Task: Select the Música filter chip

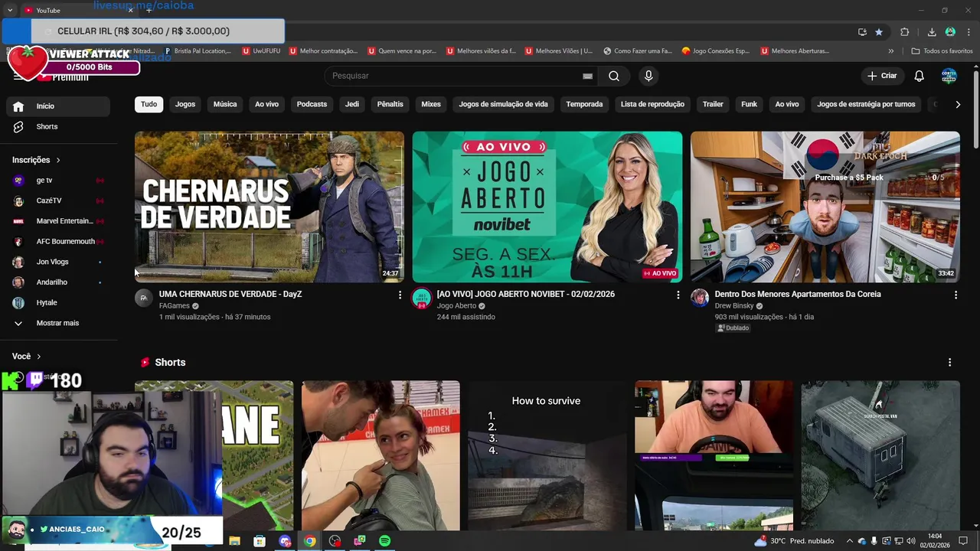Action: click(x=225, y=104)
